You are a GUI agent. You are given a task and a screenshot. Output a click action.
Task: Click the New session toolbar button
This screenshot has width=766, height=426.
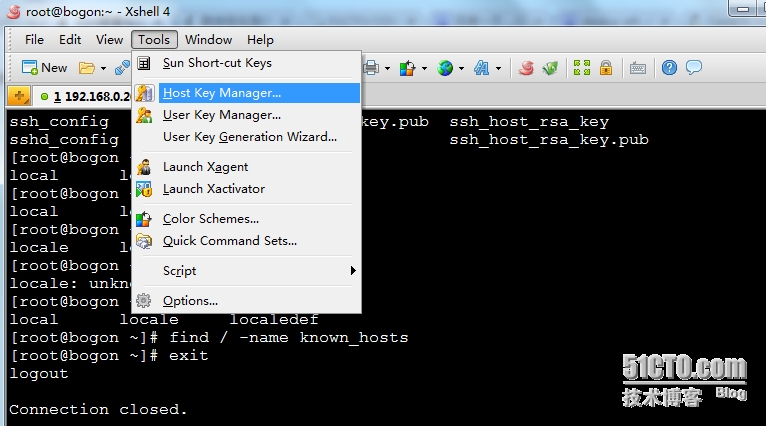[44, 68]
